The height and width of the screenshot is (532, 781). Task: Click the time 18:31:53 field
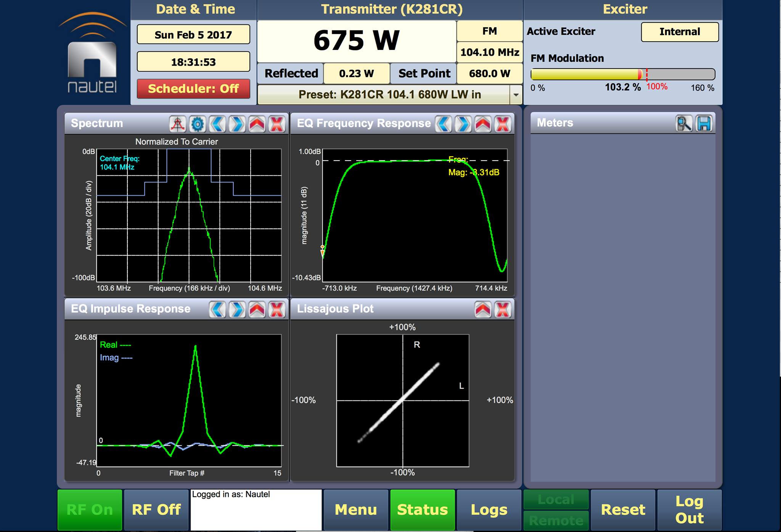[193, 62]
